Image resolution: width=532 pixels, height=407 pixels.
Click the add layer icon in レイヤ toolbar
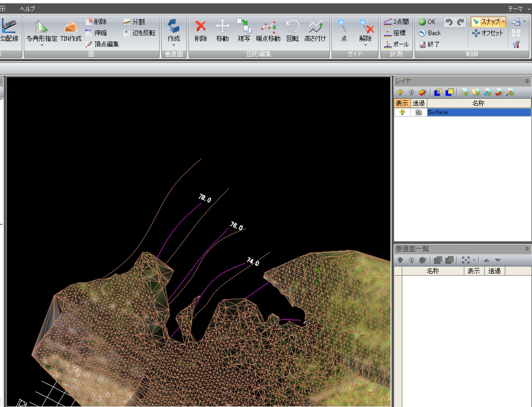[465, 92]
